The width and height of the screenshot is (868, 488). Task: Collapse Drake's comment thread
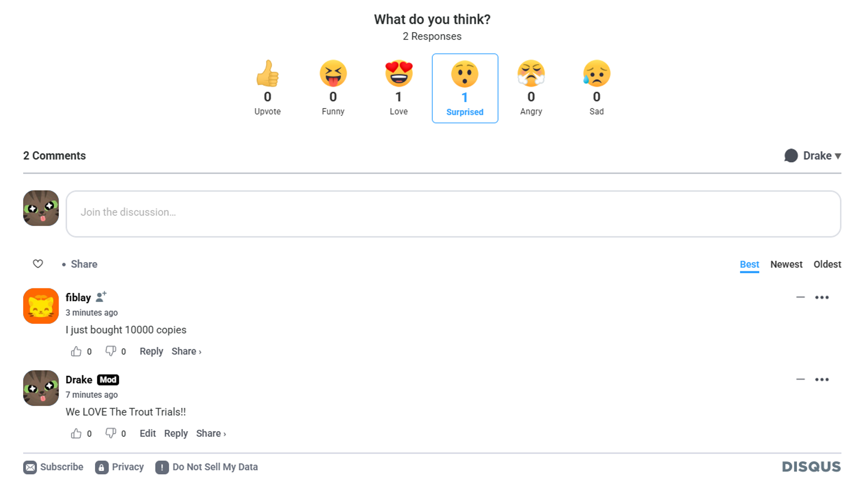tap(801, 380)
